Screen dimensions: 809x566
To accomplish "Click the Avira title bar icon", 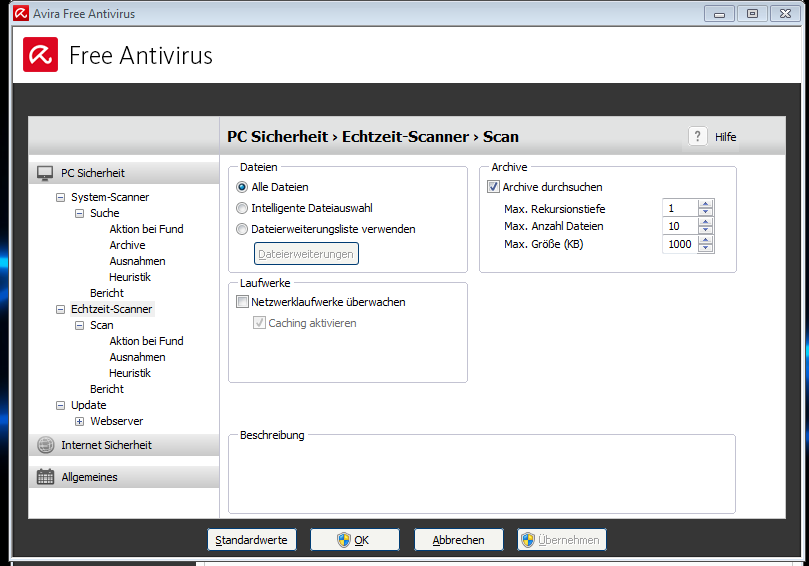I will [21, 13].
